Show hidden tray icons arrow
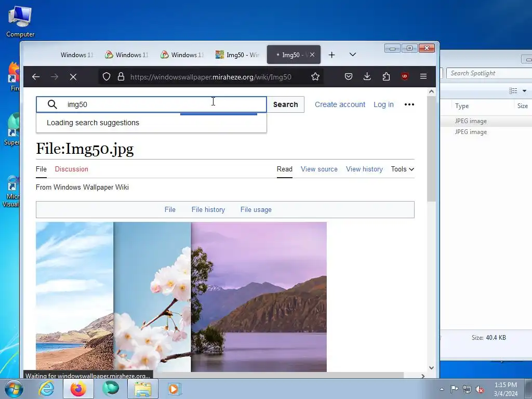Image resolution: width=532 pixels, height=399 pixels. pyautogui.click(x=442, y=389)
